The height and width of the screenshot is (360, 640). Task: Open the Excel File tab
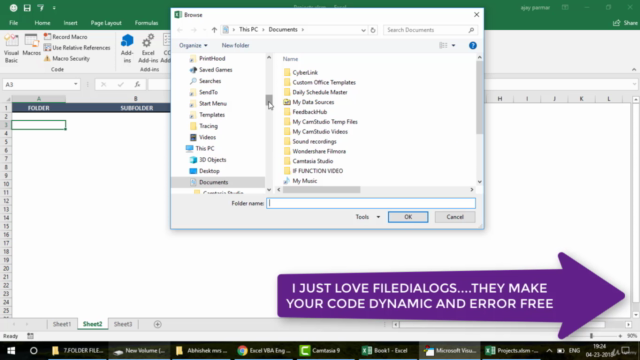[13, 23]
